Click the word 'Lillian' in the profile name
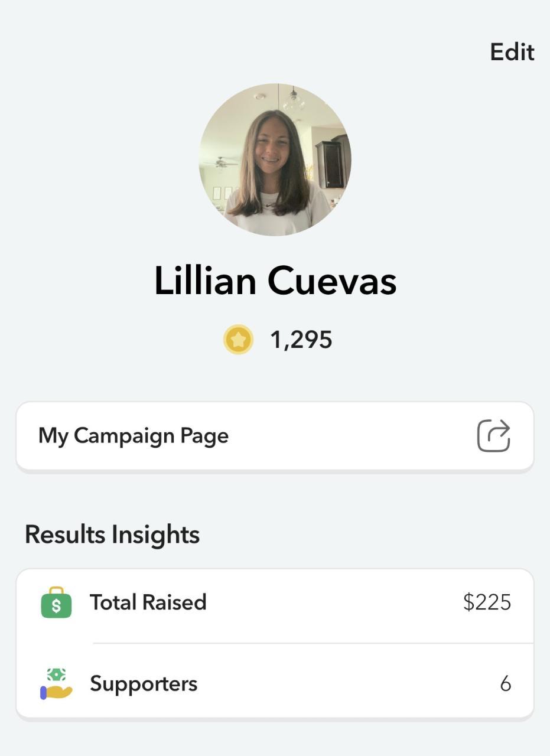Screen dimensions: 550x756 [206, 281]
